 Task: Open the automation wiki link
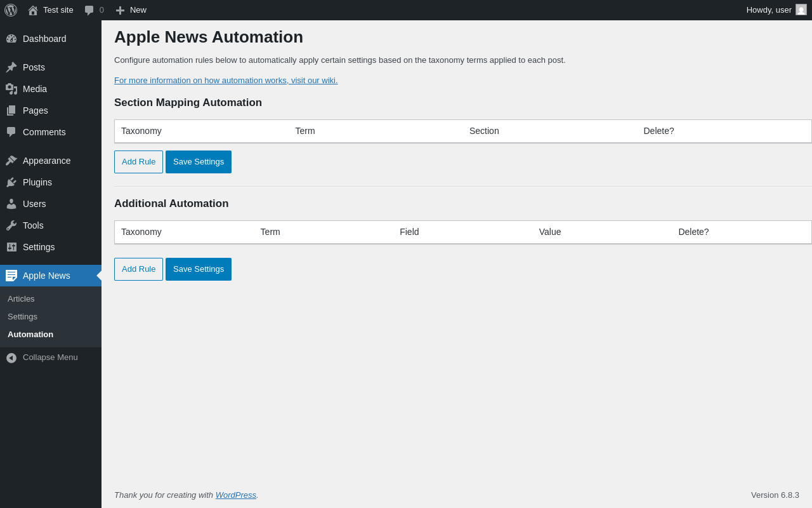pyautogui.click(x=226, y=81)
